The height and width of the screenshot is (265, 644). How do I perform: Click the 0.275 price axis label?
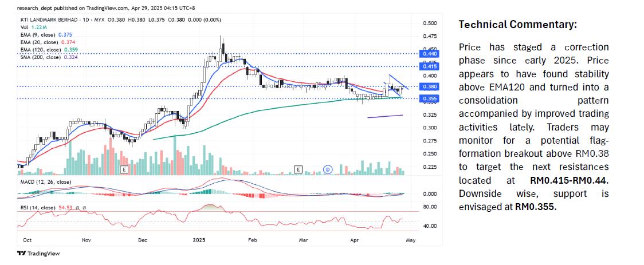coord(429,141)
